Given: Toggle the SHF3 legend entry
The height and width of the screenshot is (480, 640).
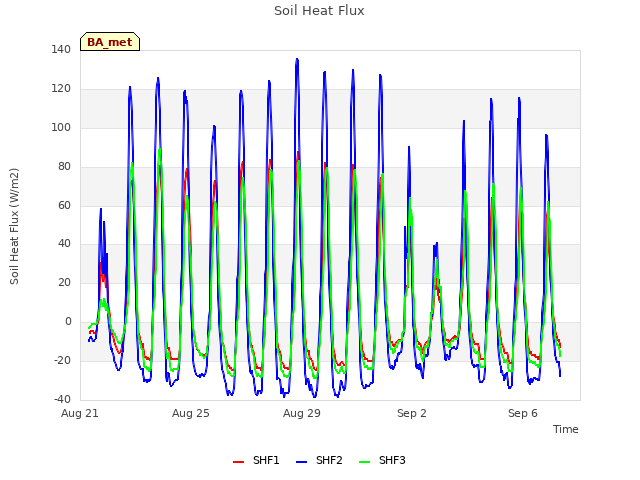Looking at the screenshot, I should [382, 461].
